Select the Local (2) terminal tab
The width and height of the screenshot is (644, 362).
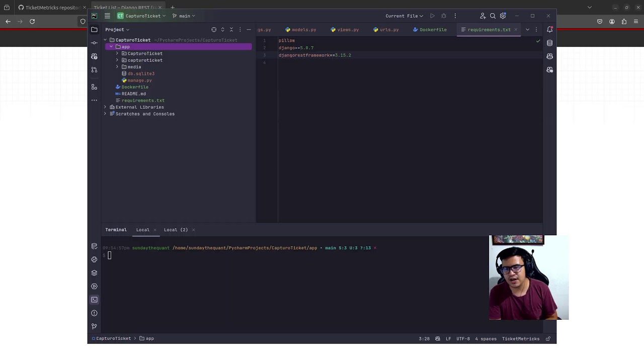click(176, 230)
